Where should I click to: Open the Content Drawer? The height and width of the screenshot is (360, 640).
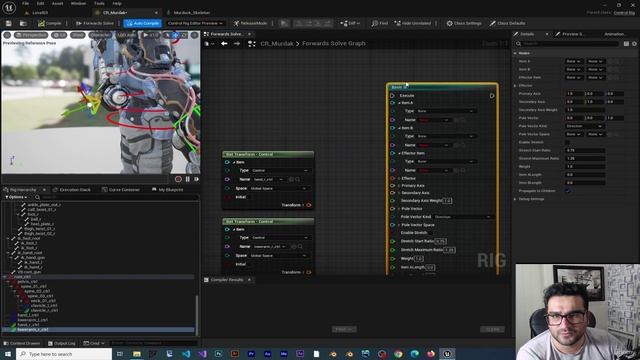pyautogui.click(x=21, y=343)
